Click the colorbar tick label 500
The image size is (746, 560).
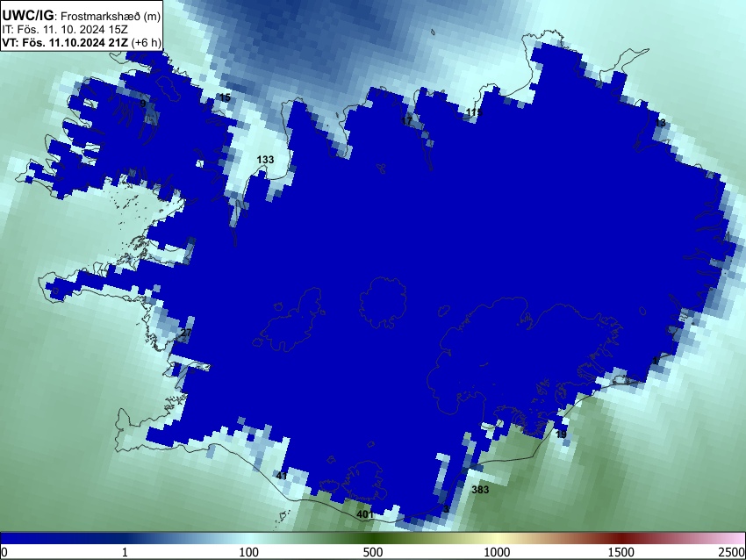click(373, 552)
